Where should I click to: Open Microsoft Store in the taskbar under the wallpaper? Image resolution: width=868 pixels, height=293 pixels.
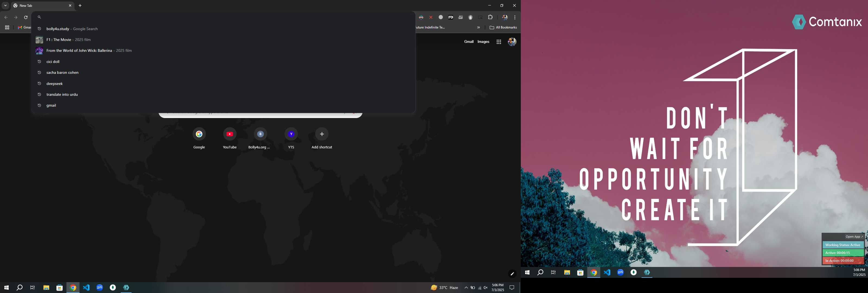580,272
